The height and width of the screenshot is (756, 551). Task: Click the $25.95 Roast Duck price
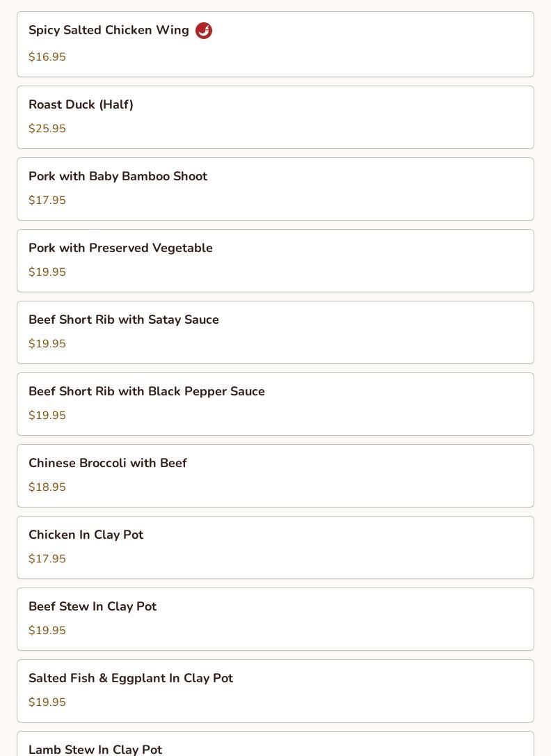[x=47, y=129]
